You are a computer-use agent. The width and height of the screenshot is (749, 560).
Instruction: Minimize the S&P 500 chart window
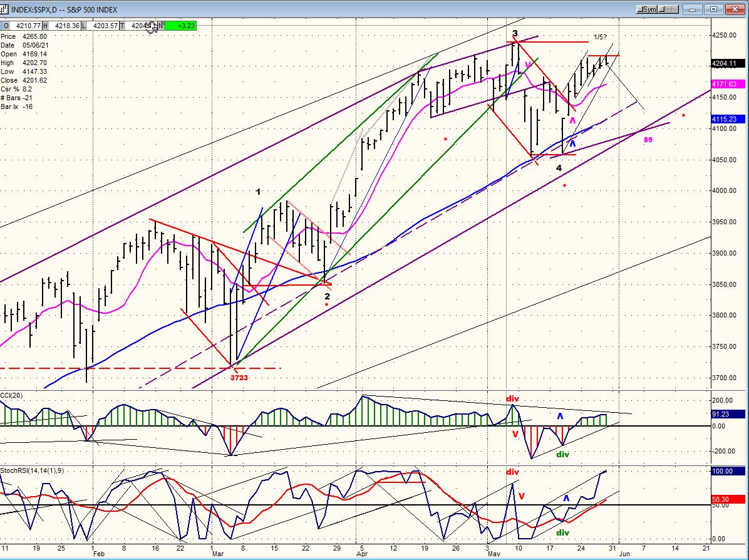click(692, 9)
